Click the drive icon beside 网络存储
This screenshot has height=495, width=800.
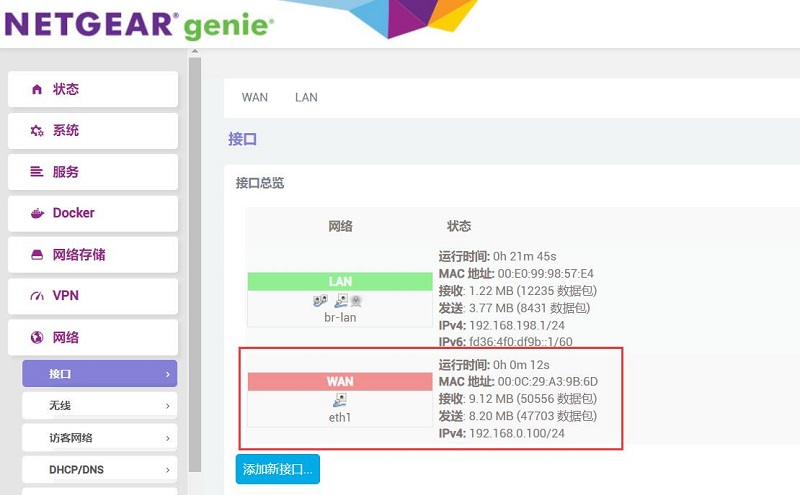coord(37,255)
